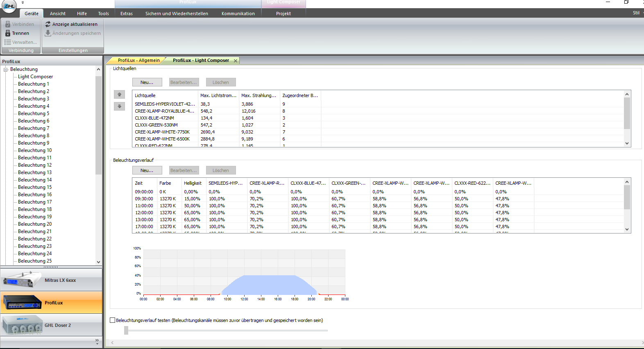Viewport: 644px width, 349px height.
Task: Expand device panel overflow chevron
Action: pyautogui.click(x=97, y=341)
